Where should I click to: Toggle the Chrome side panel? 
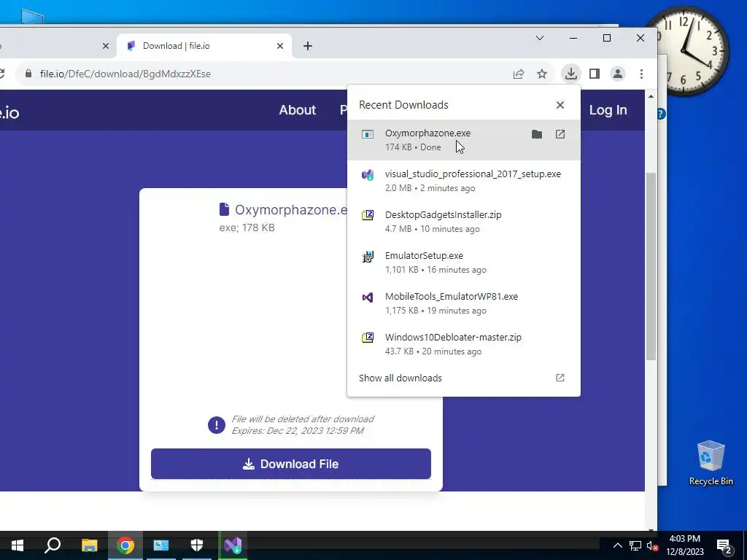pos(595,74)
